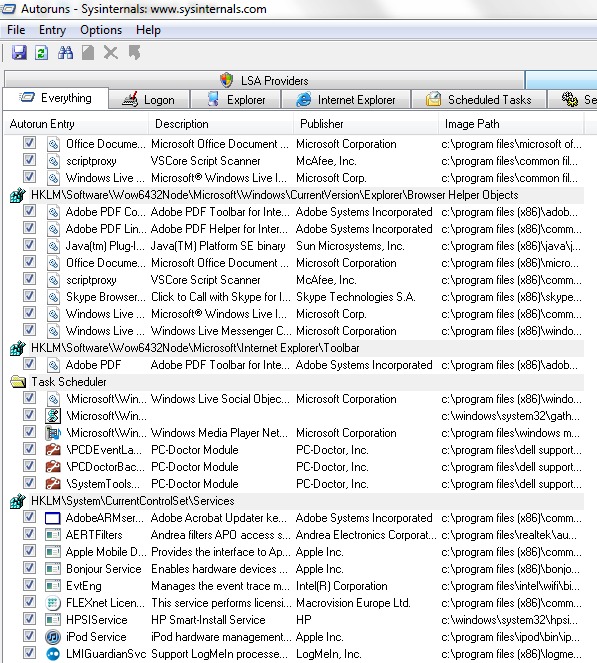This screenshot has height=663, width=597.
Task: Uncheck the Adobe PDF Co... entry checkbox
Action: [29, 211]
